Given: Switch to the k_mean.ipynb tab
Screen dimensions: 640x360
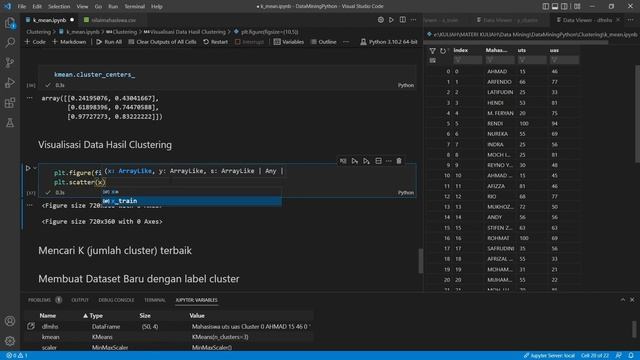Looking at the screenshot, I should pyautogui.click(x=49, y=20).
